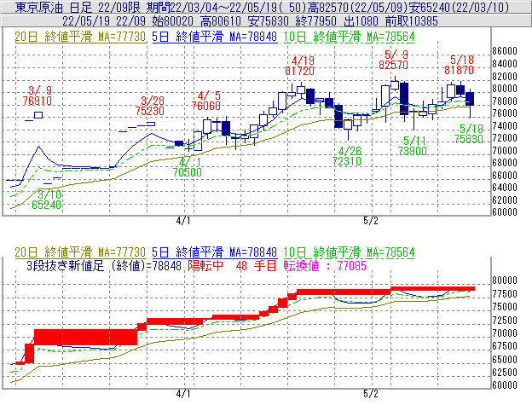Viewport: 532px width, 405px height.
Task: Click the 20日 MA=77730 legend in upper chart
Action: point(80,37)
